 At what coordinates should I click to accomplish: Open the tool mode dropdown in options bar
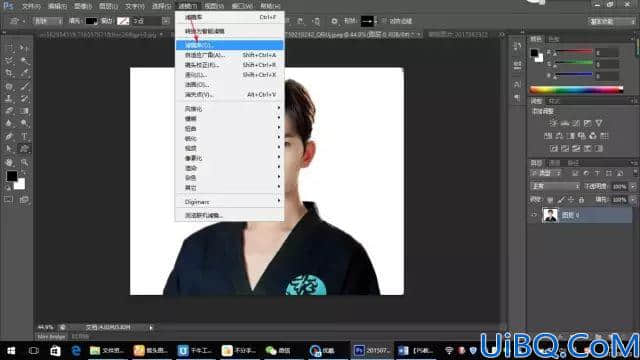tap(47, 21)
